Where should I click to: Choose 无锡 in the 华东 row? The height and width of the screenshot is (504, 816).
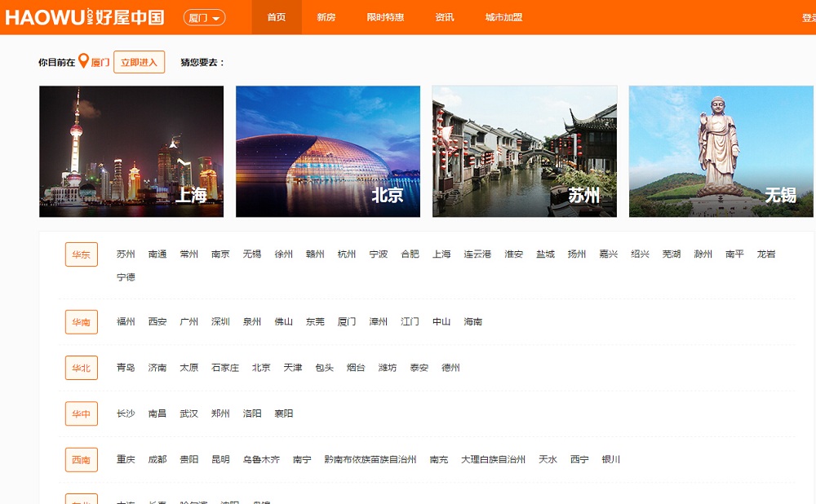252,254
